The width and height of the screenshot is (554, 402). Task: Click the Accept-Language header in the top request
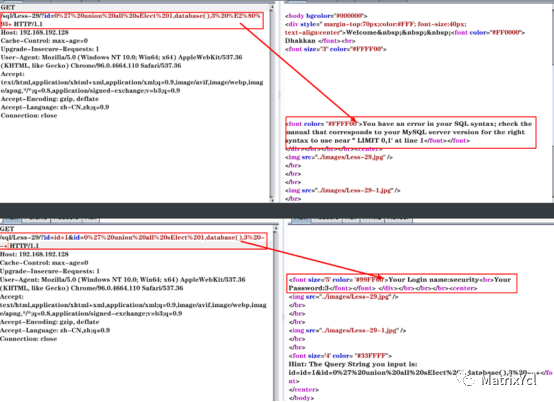point(54,107)
